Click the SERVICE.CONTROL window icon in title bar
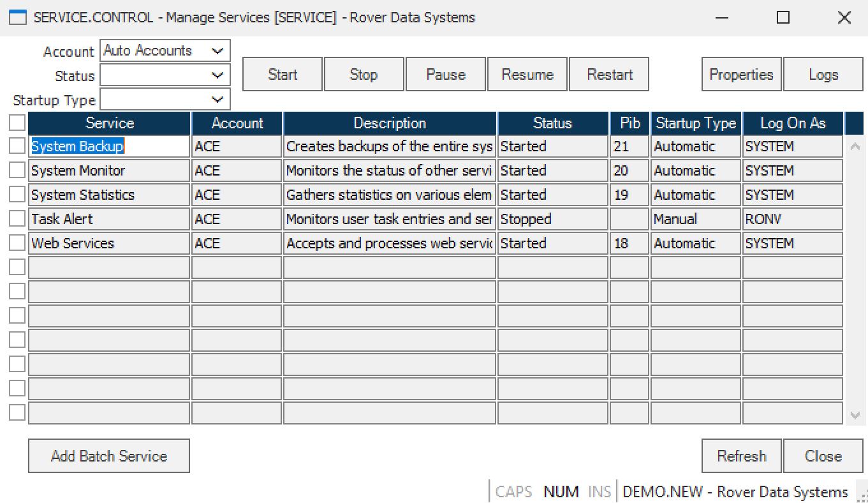 [15, 17]
